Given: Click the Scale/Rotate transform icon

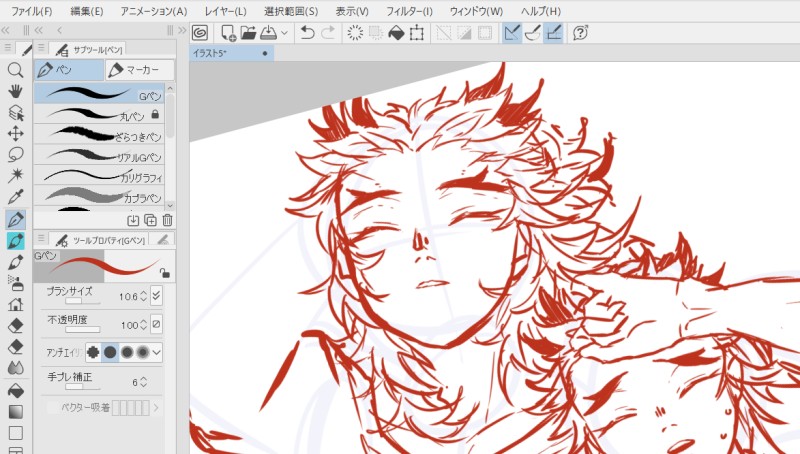Looking at the screenshot, I should (x=417, y=33).
